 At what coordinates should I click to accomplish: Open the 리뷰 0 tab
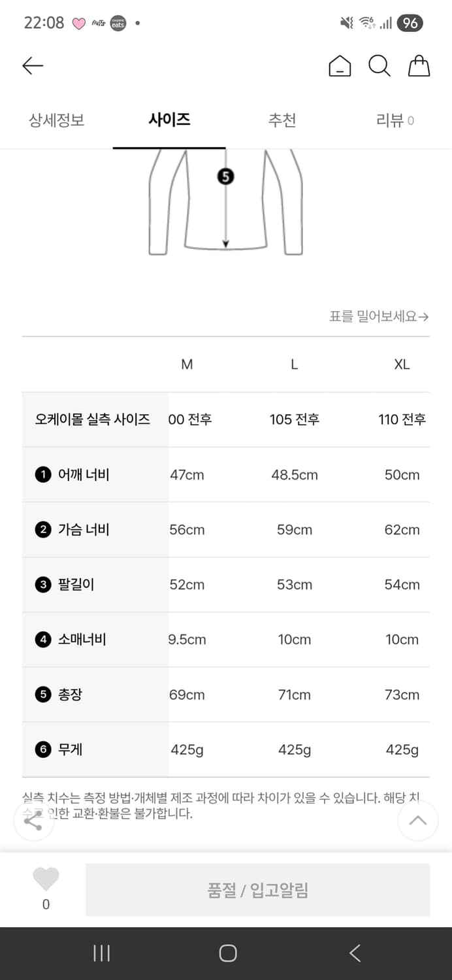click(x=395, y=120)
